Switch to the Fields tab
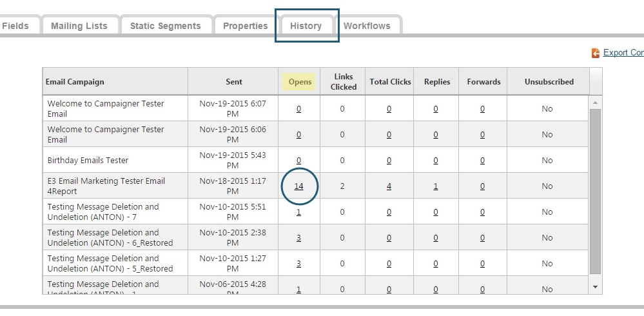 15,26
